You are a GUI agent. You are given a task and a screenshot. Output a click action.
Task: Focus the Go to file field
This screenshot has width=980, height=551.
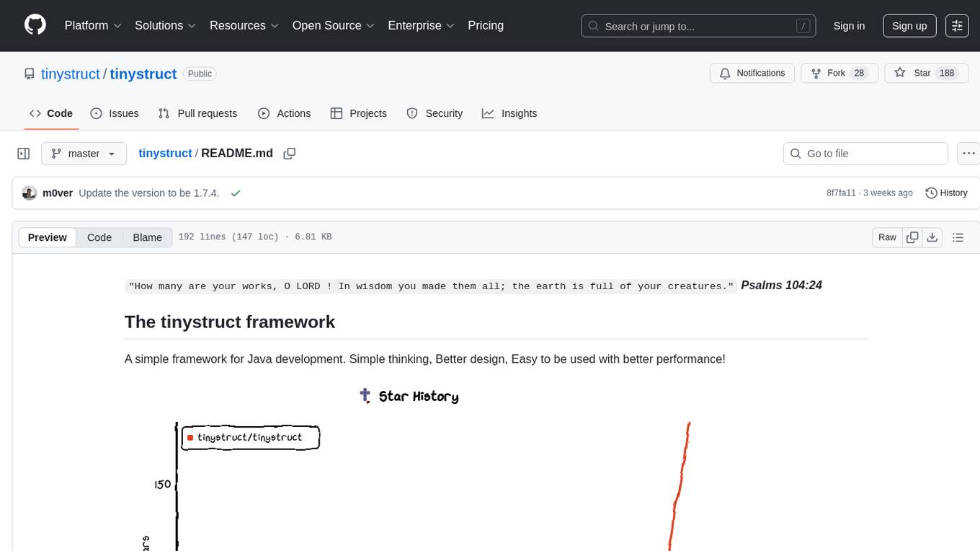[x=865, y=154]
